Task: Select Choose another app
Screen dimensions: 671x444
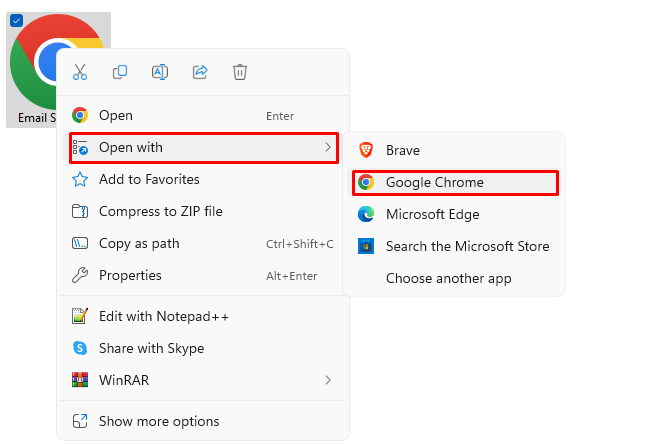Action: coord(454,278)
